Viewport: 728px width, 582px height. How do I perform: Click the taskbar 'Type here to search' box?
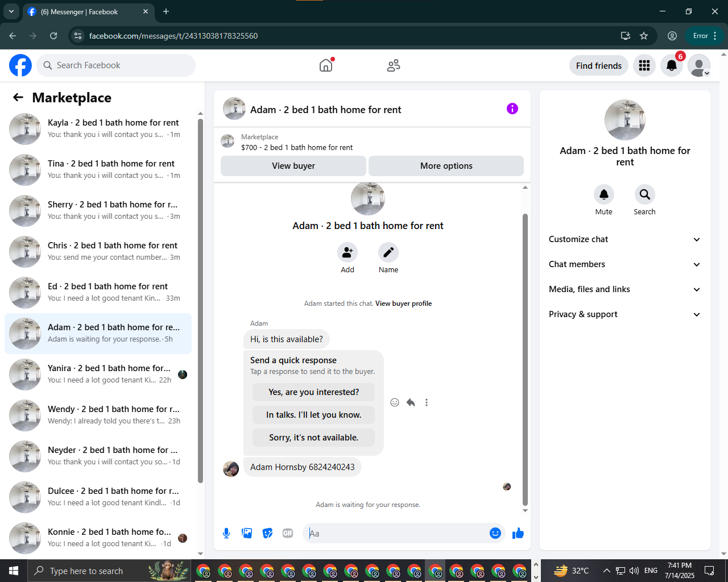click(109, 571)
